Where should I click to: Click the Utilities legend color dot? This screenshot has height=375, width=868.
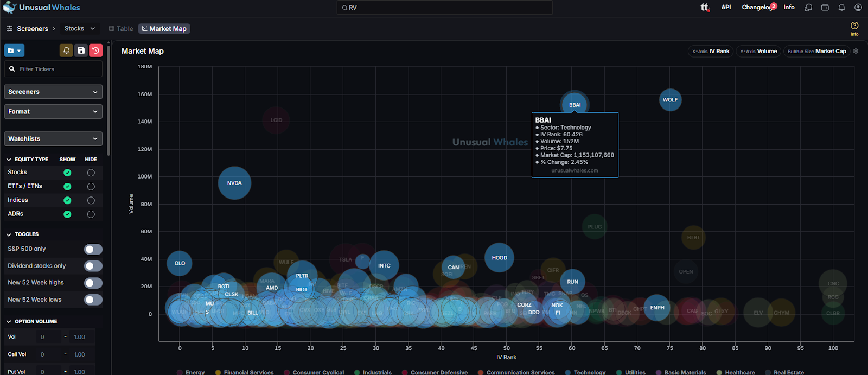point(619,372)
